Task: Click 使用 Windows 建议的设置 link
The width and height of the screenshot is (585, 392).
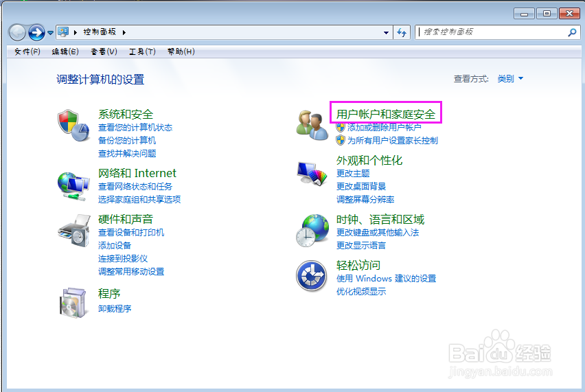Action: 386,279
